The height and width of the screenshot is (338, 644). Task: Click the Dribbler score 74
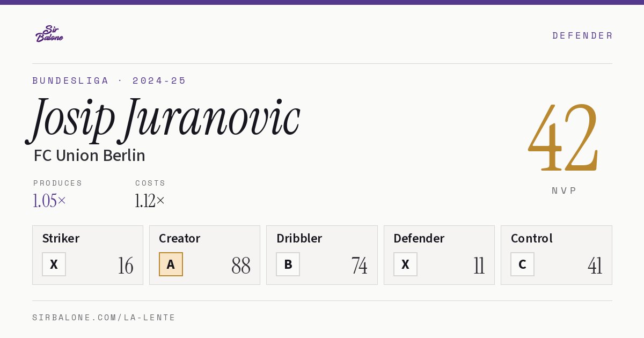(360, 266)
